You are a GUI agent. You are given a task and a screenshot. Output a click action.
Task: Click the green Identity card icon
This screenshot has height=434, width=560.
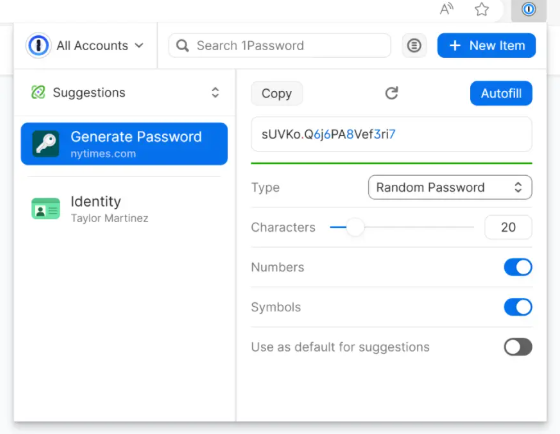(x=46, y=209)
